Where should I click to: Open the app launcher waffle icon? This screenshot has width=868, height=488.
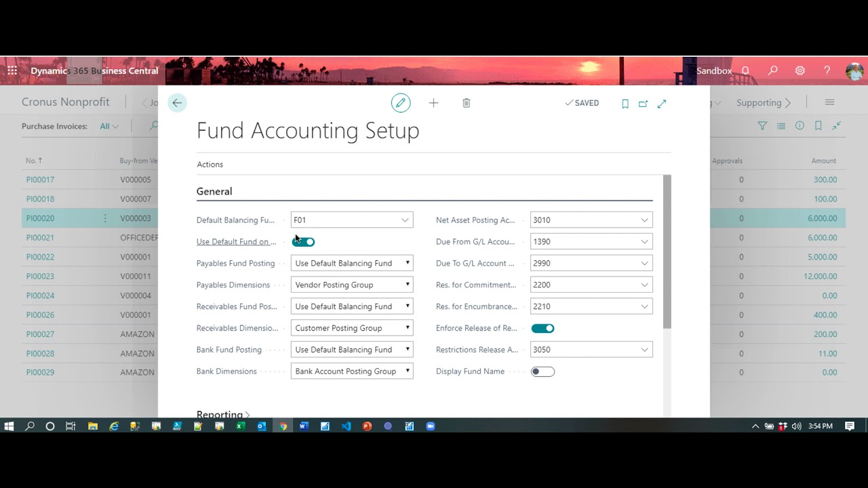pyautogui.click(x=12, y=70)
